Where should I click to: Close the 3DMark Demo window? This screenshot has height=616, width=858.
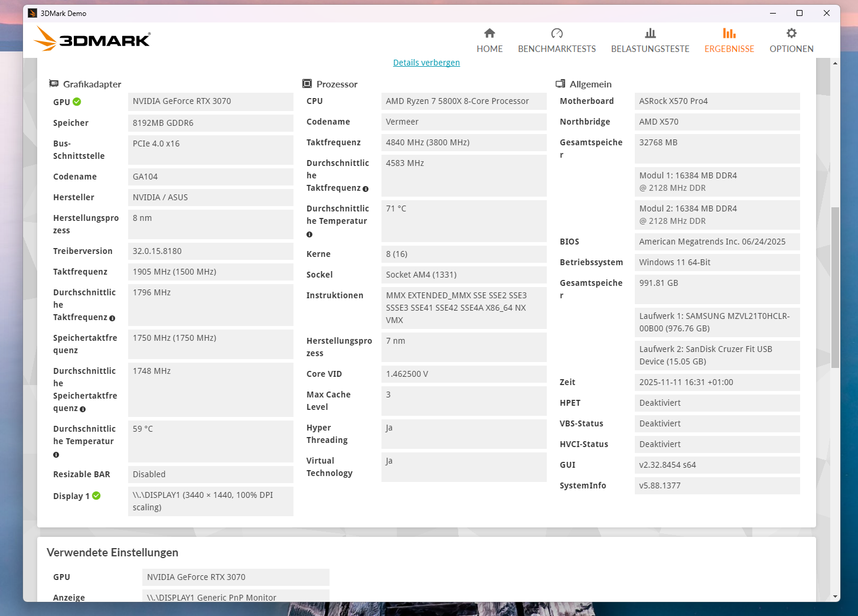tap(827, 13)
